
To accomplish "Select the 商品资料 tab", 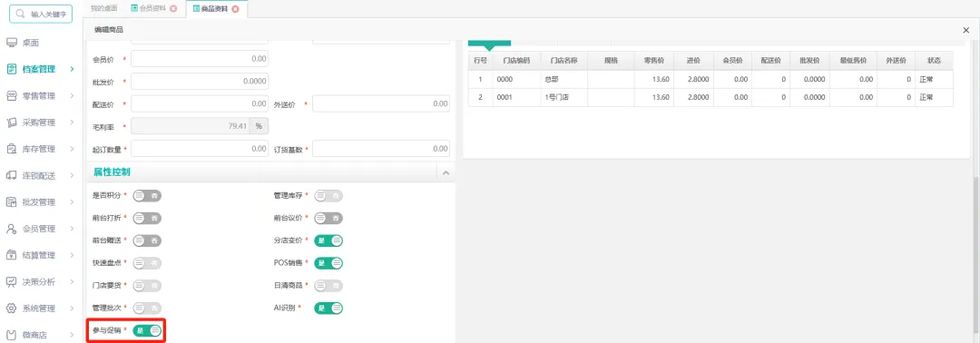I will click(214, 9).
